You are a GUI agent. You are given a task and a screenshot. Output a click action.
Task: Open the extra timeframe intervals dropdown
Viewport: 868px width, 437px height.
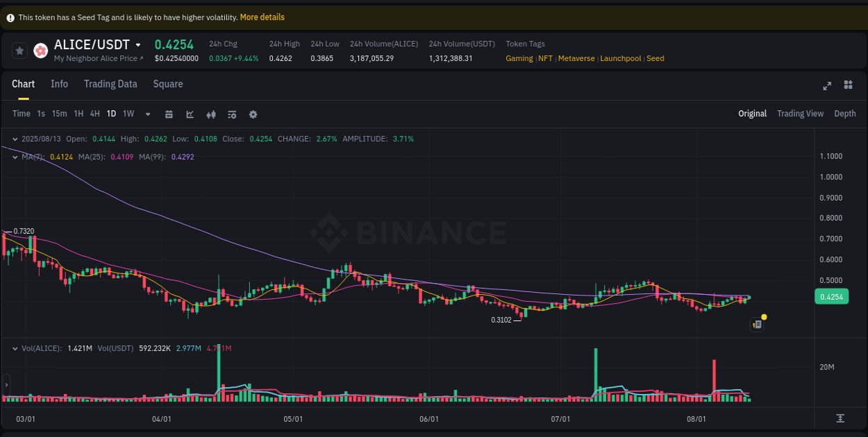pyautogui.click(x=147, y=114)
